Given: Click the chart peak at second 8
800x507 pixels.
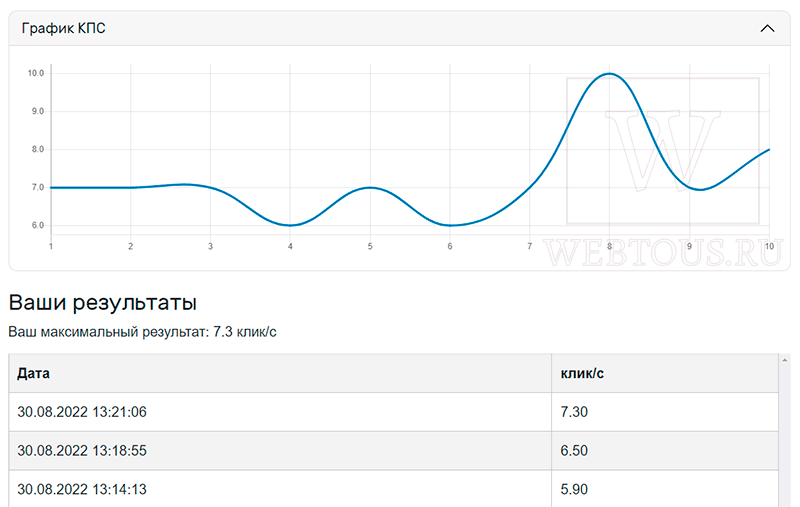Looking at the screenshot, I should (610, 74).
